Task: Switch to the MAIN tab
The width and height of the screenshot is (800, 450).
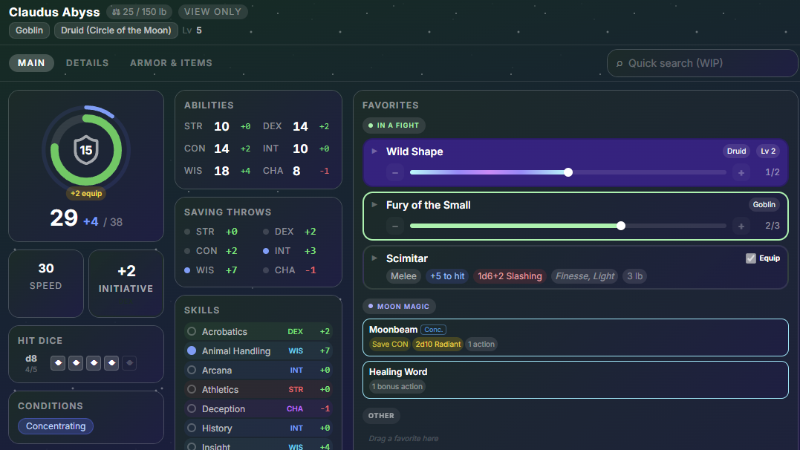Action: click(32, 63)
